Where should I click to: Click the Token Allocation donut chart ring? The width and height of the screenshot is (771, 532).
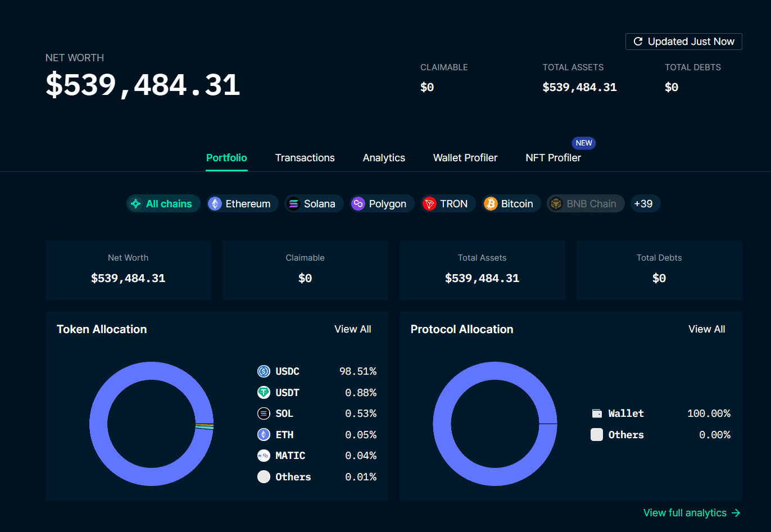pyautogui.click(x=98, y=424)
